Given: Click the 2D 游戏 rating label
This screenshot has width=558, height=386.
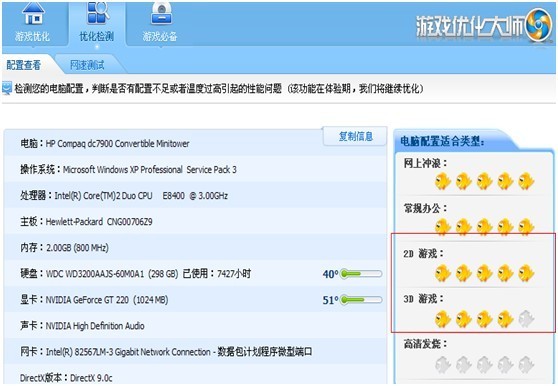Looking at the screenshot, I should (x=423, y=254).
